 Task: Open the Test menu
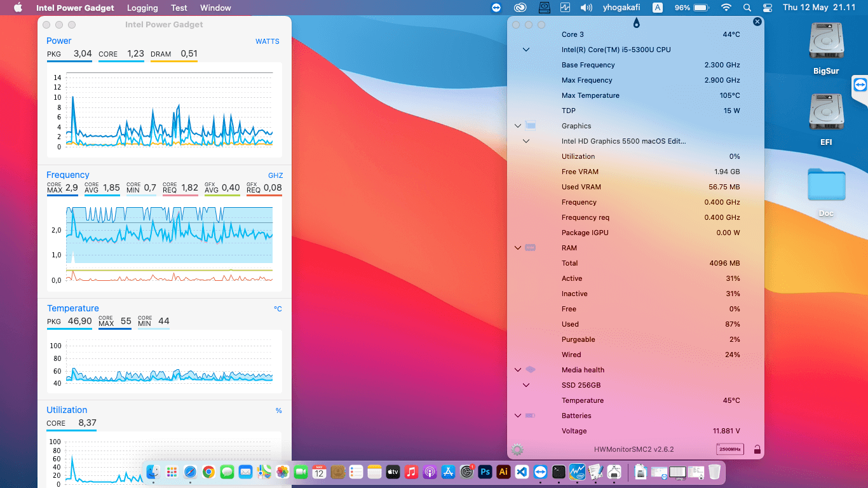[179, 8]
